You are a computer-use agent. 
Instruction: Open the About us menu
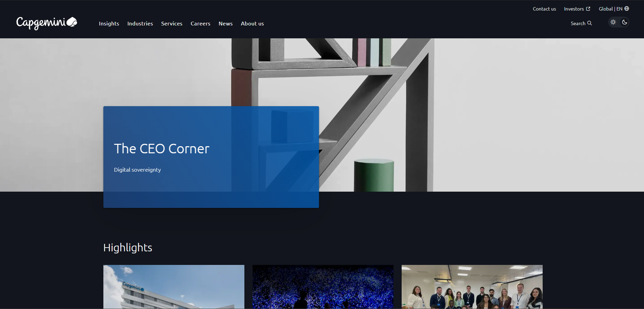[x=252, y=23]
